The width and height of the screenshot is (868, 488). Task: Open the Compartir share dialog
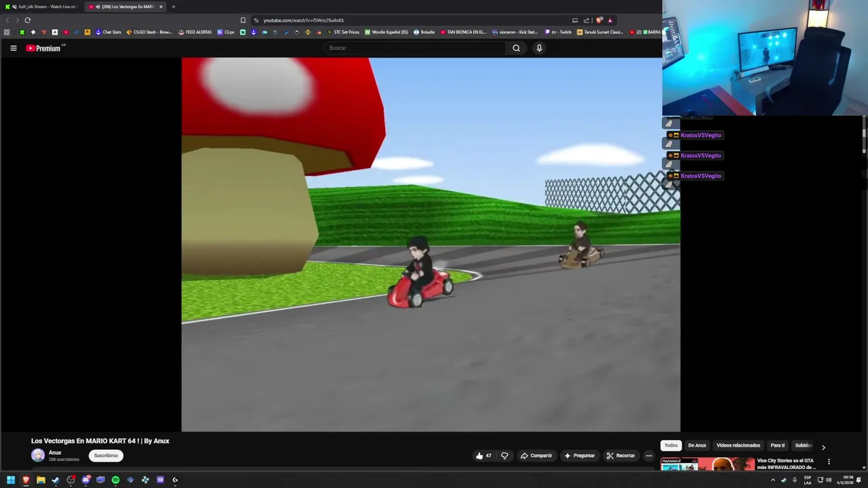536,455
